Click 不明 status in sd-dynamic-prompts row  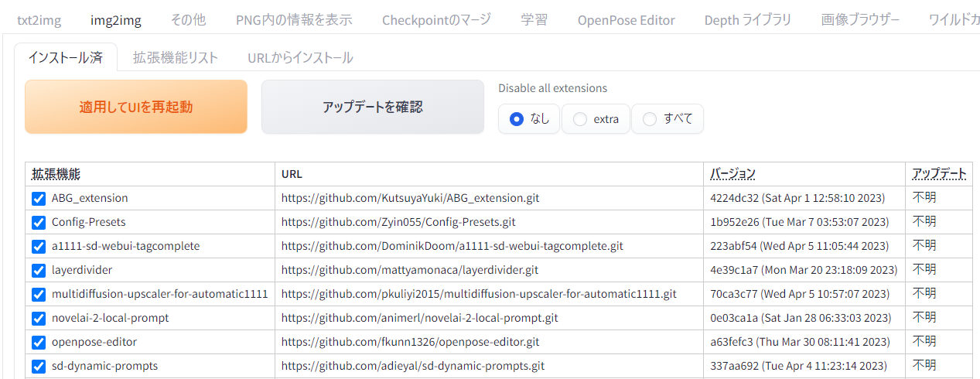(924, 366)
